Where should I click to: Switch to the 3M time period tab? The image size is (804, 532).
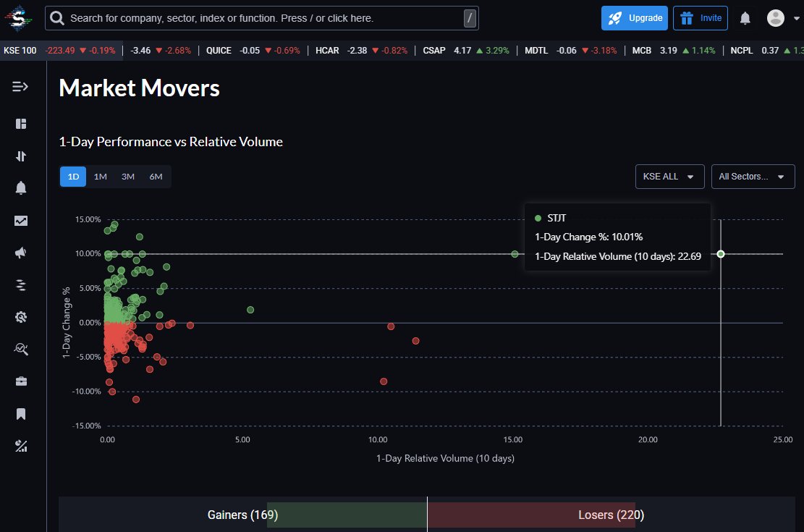[x=128, y=177]
